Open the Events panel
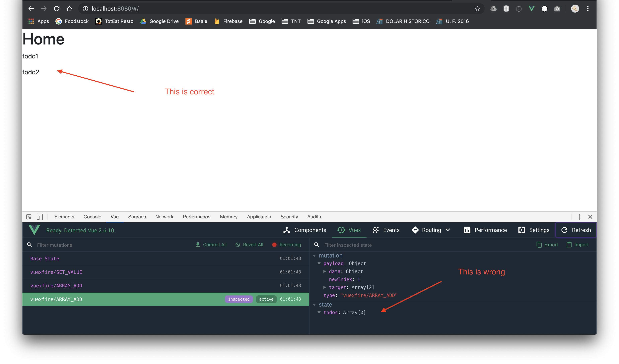 [x=386, y=230]
